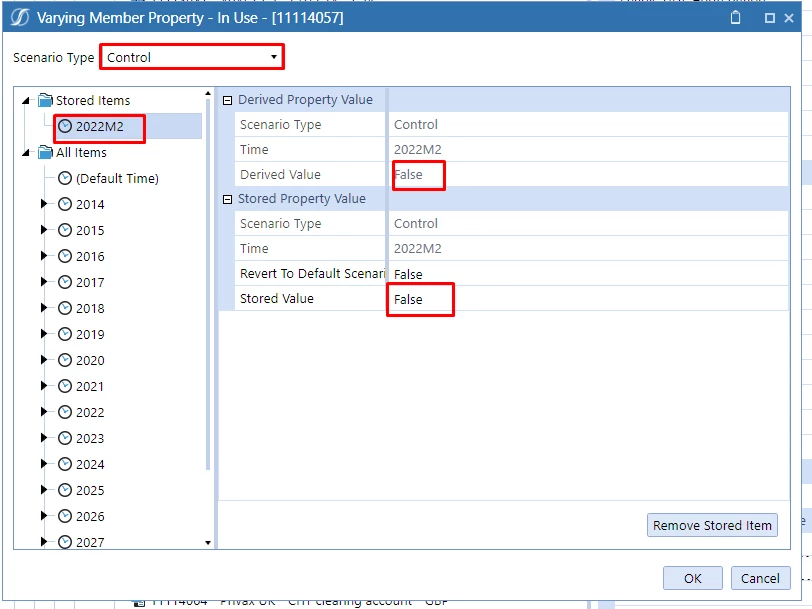The width and height of the screenshot is (812, 609).
Task: Click the clock icon beside 2023
Action: coord(65,439)
